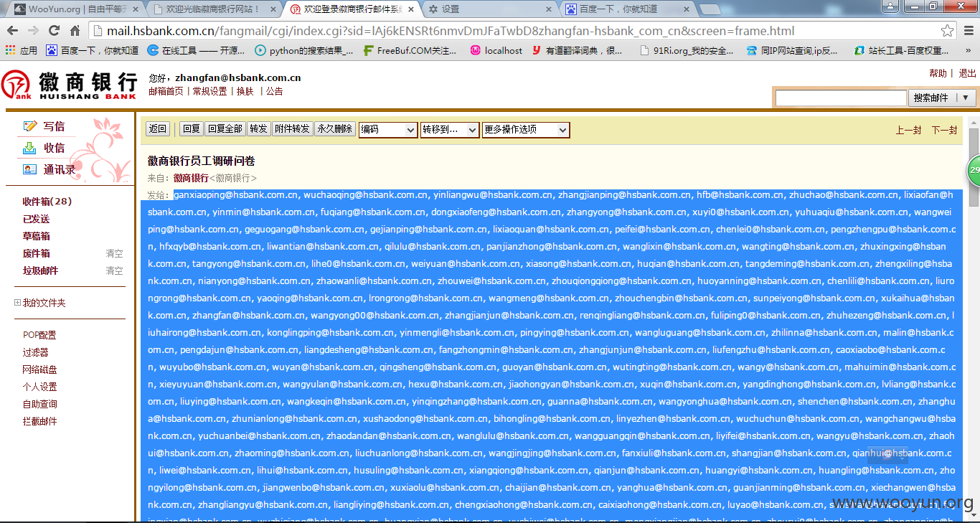Click the 返回 back button

pyautogui.click(x=158, y=129)
